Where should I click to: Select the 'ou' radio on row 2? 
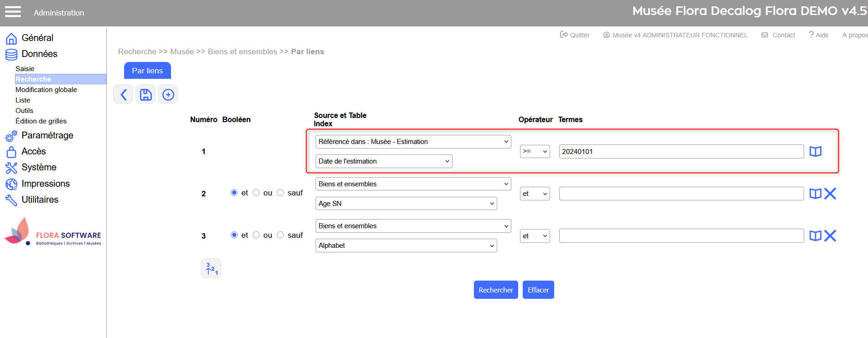coord(256,193)
